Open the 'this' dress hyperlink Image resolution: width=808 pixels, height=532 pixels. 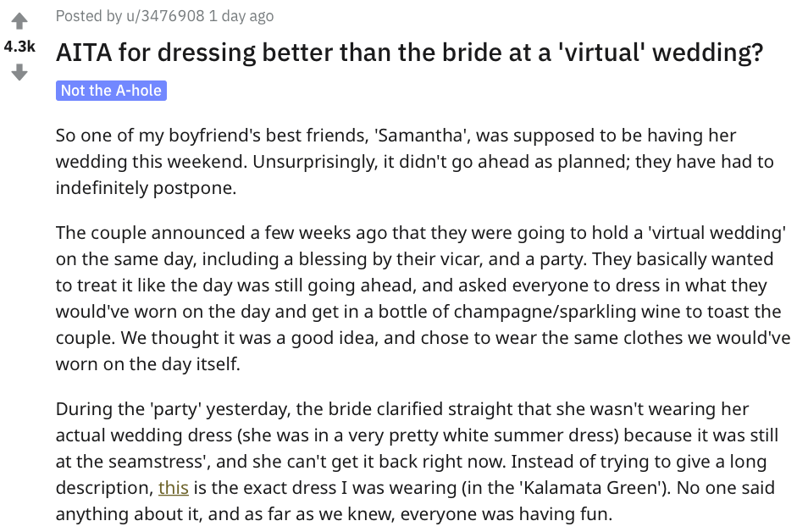click(x=173, y=488)
